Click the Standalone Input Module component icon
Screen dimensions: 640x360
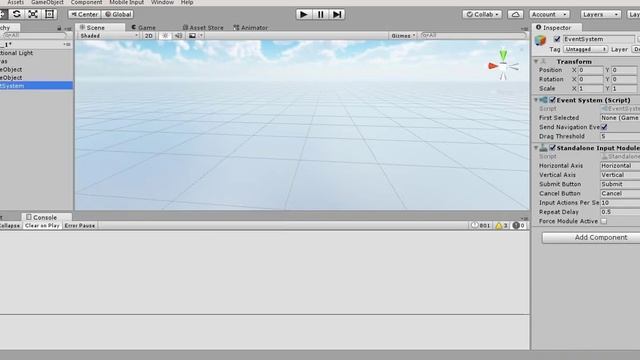tap(544, 148)
